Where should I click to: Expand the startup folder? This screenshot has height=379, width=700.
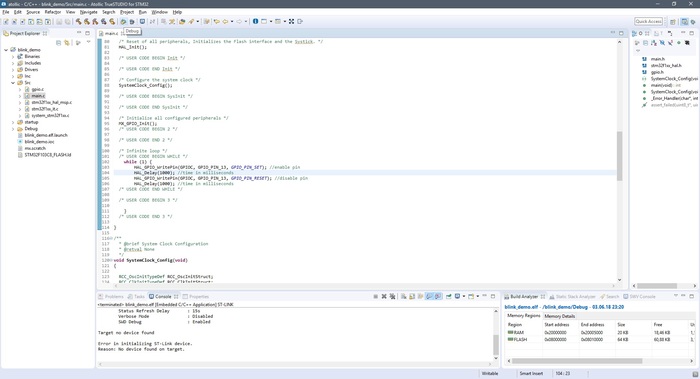(x=13, y=122)
